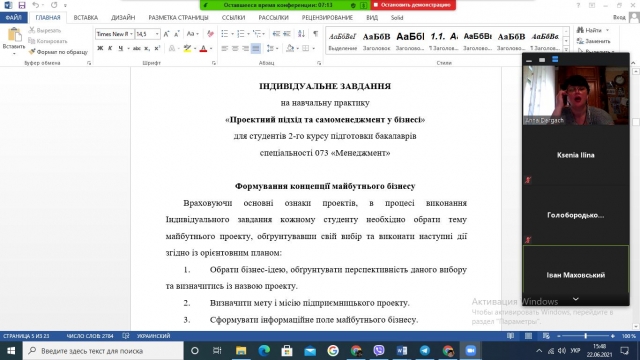Save the document with the floppy icon

[x=22, y=5]
